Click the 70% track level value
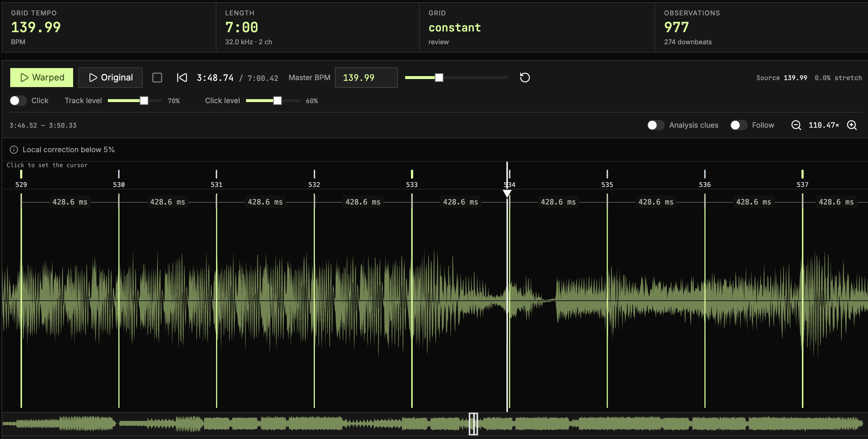Image resolution: width=868 pixels, height=439 pixels. click(x=174, y=101)
